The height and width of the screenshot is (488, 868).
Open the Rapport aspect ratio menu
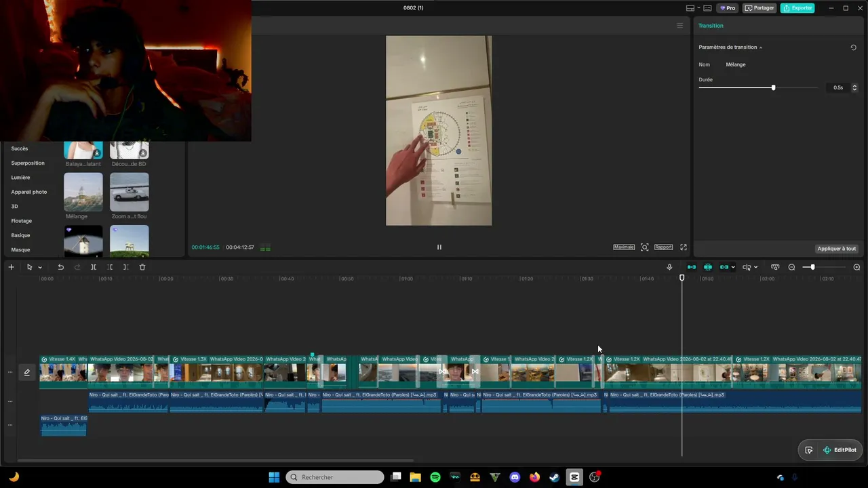[663, 247]
